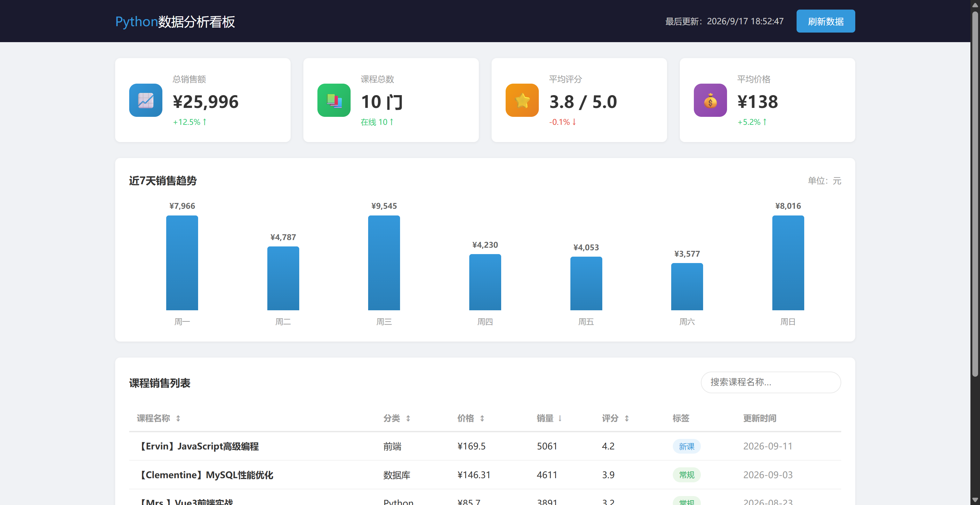Click the 新课 tag badge

coord(687,446)
